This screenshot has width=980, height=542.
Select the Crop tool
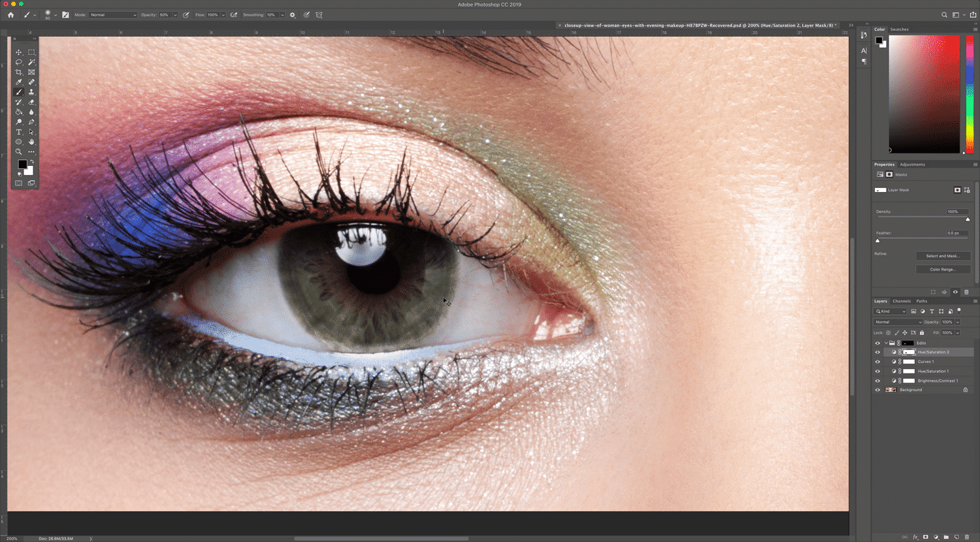pyautogui.click(x=19, y=72)
